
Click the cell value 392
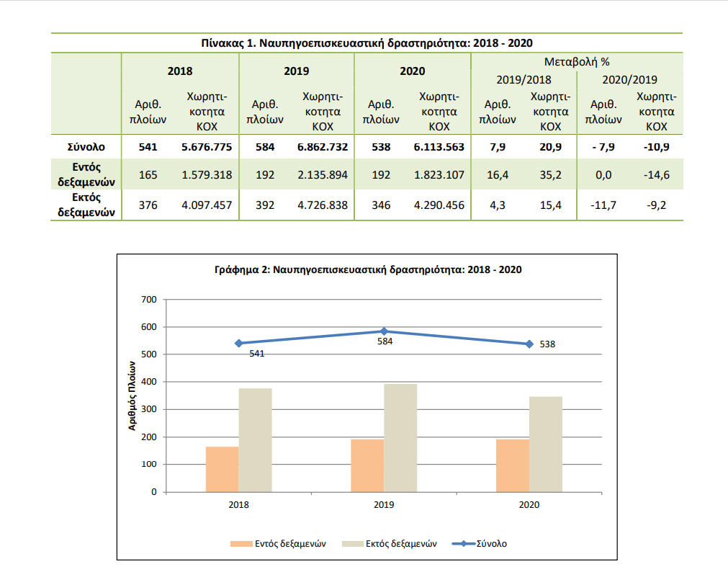click(x=265, y=205)
